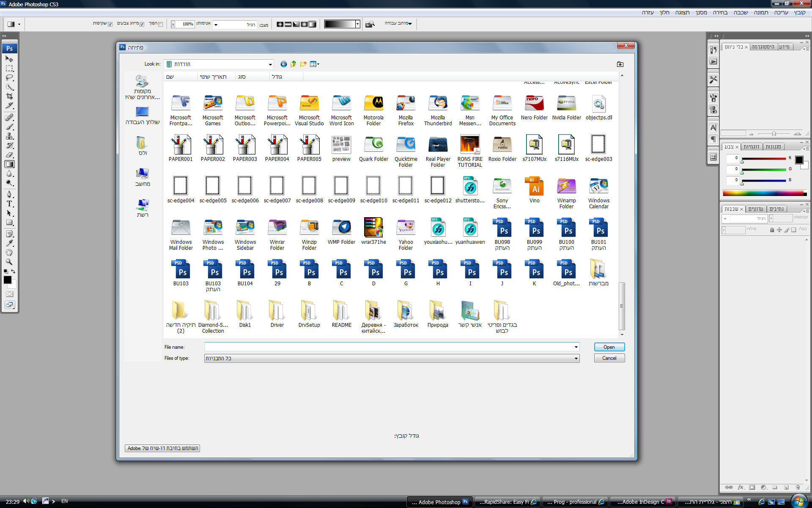812x508 pixels.
Task: Pick the Horizontal Type tool
Action: [x=9, y=204]
